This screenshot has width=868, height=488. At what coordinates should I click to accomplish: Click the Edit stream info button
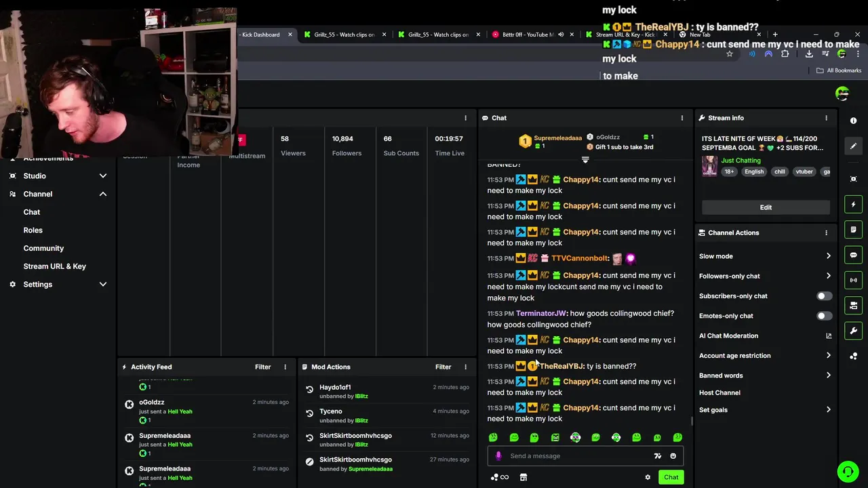tap(766, 207)
